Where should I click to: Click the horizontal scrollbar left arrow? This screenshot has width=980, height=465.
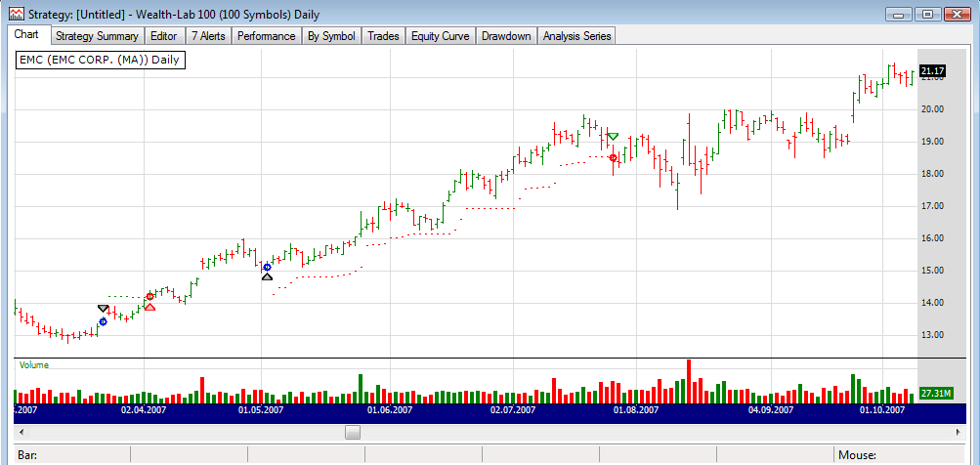click(x=22, y=431)
